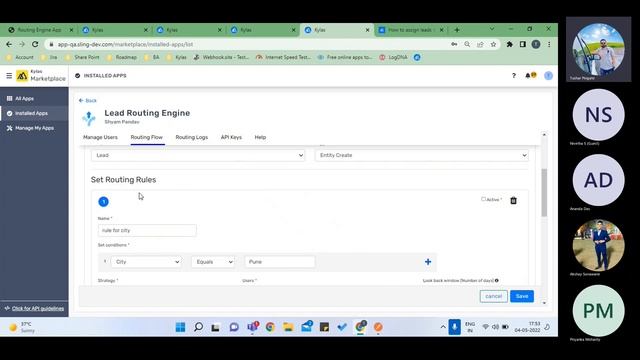Click the Pune condition value field
The width and height of the screenshot is (640, 360).
click(x=280, y=262)
